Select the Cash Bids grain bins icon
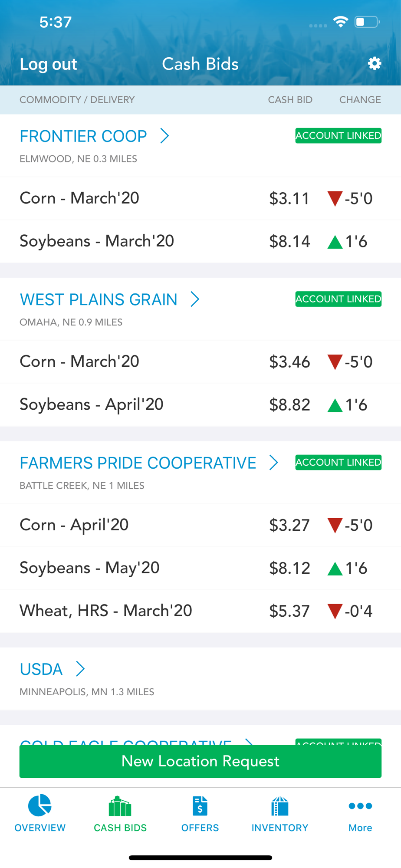This screenshot has height=868, width=401. pos(120,806)
